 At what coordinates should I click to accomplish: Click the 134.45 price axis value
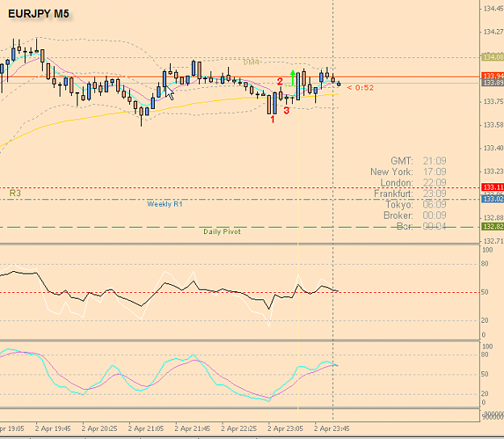pos(494,9)
